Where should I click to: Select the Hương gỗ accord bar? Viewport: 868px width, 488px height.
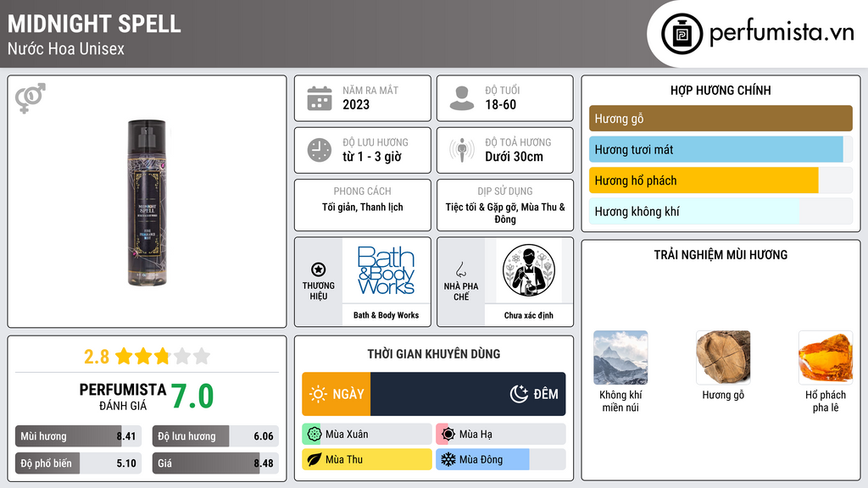click(x=721, y=119)
